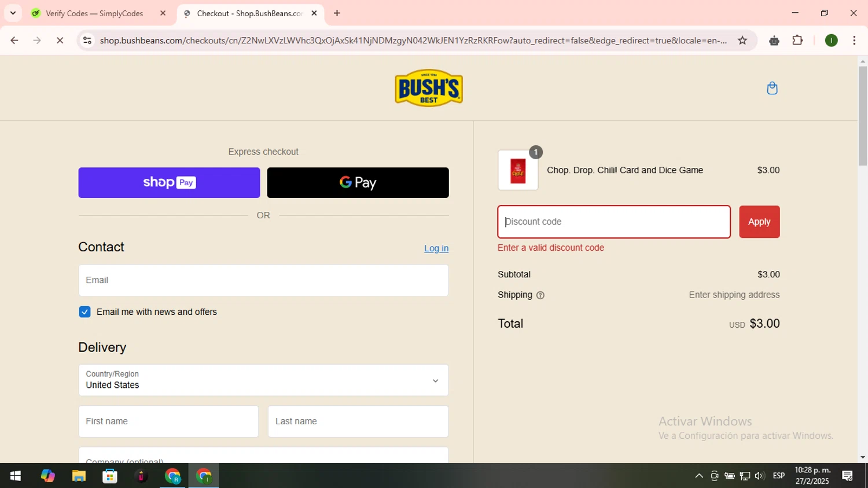Pay with the Shop Pay button
The image size is (868, 488).
(x=169, y=183)
